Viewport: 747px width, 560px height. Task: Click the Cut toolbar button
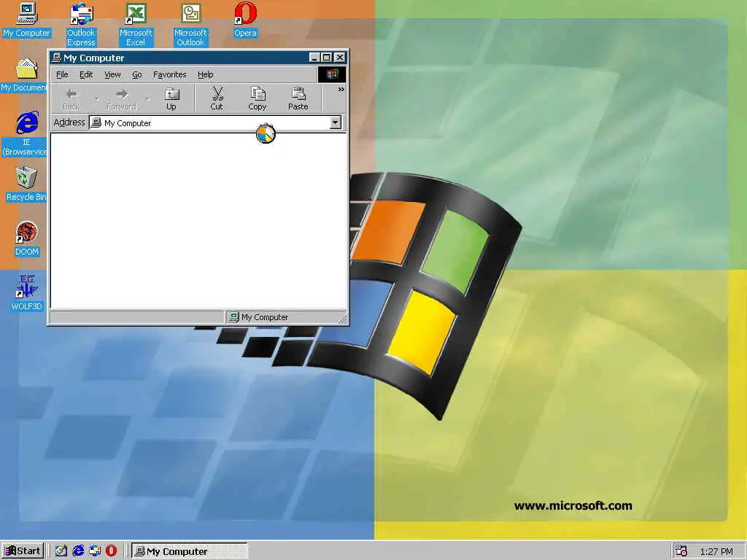point(217,98)
